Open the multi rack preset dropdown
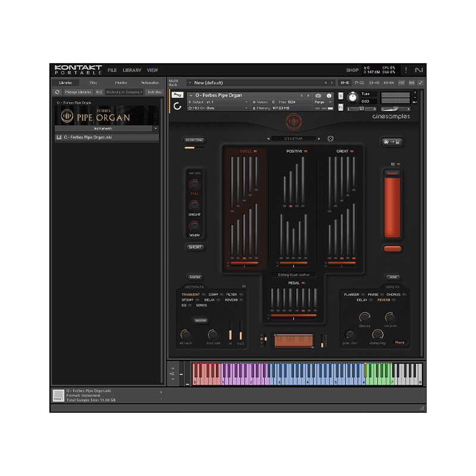476x476 pixels. [x=190, y=83]
